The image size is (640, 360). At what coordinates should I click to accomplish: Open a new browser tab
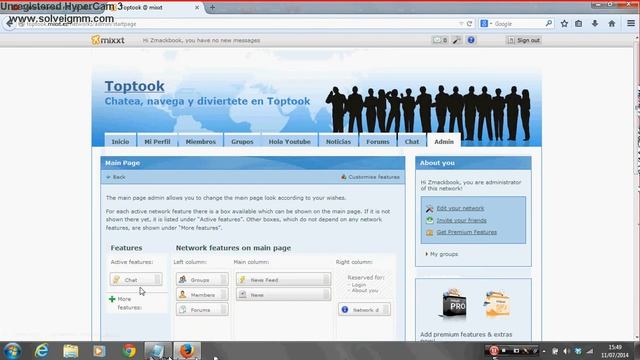(212, 7)
